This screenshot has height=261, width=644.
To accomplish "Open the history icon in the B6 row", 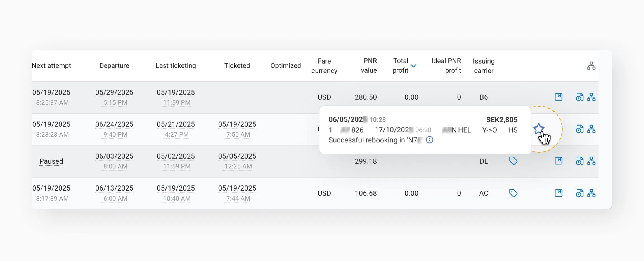I will (x=579, y=97).
